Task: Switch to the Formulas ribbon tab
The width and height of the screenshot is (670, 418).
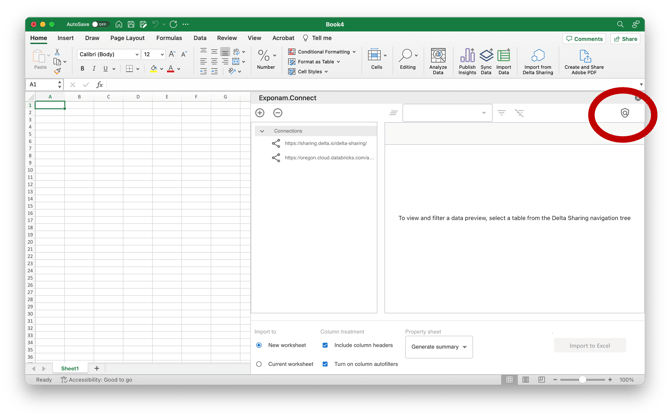Action: click(x=169, y=38)
